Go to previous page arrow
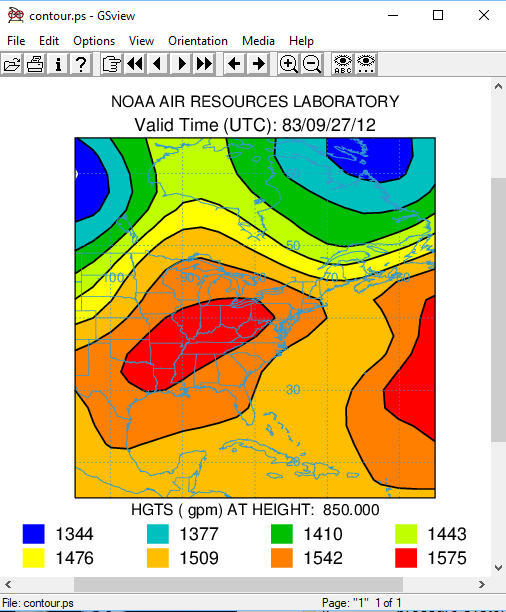This screenshot has width=506, height=612. 158,64
